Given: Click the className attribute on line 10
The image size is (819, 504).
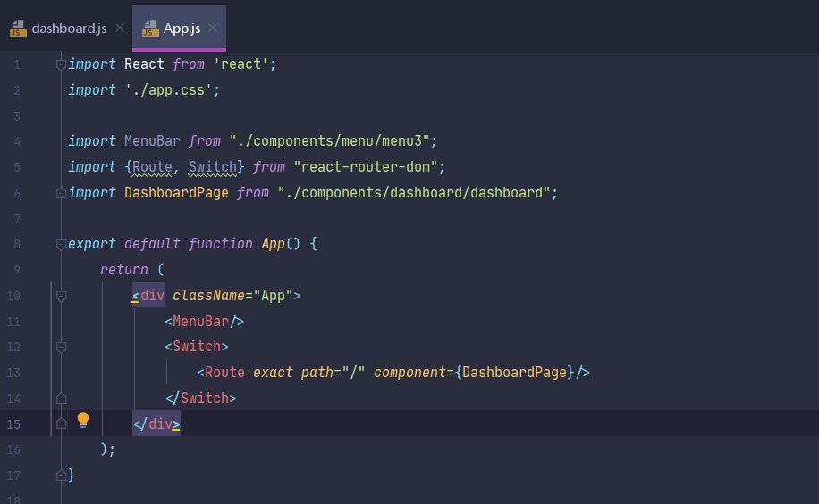Looking at the screenshot, I should [208, 295].
